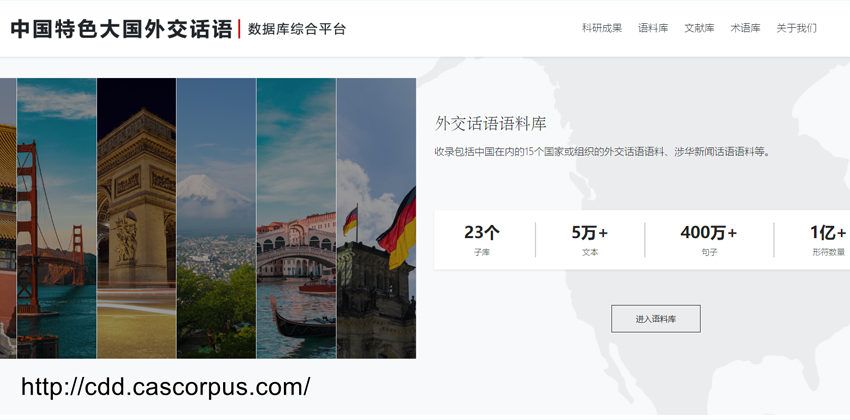Select the Mount Fuji image panel
The width and height of the screenshot is (850, 420).
[216, 218]
